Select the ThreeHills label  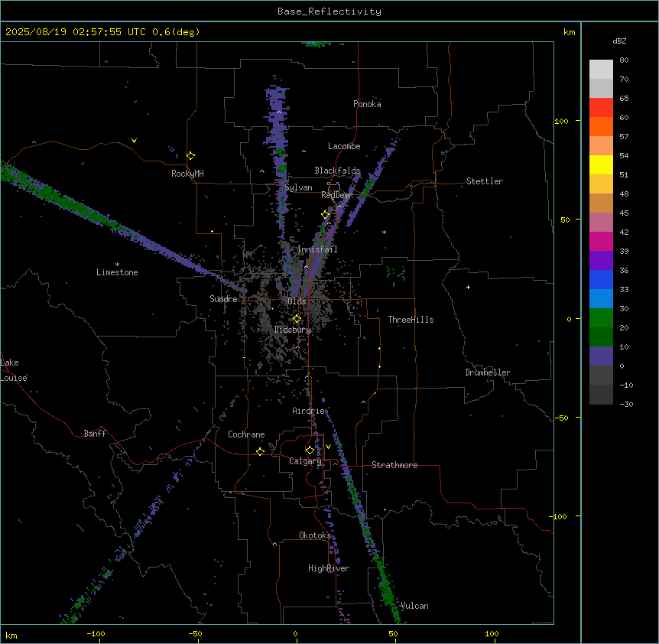coord(411,320)
